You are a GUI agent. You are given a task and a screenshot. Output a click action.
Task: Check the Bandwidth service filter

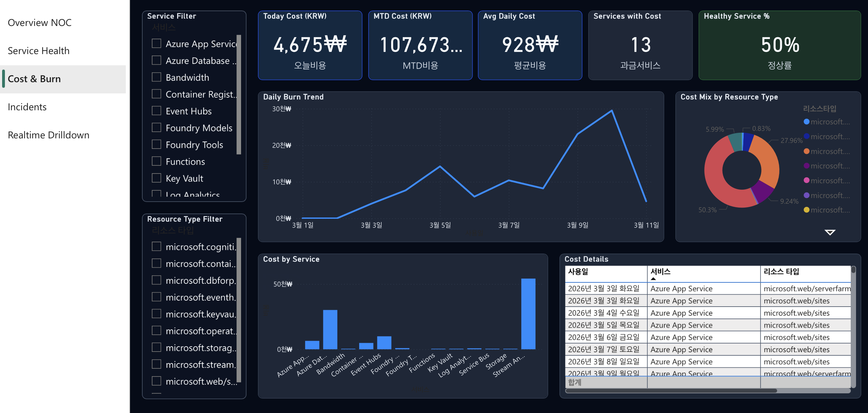pos(156,77)
